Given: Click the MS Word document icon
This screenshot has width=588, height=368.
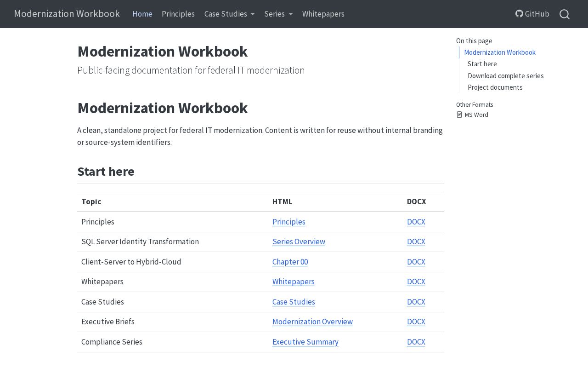Looking at the screenshot, I should point(459,115).
